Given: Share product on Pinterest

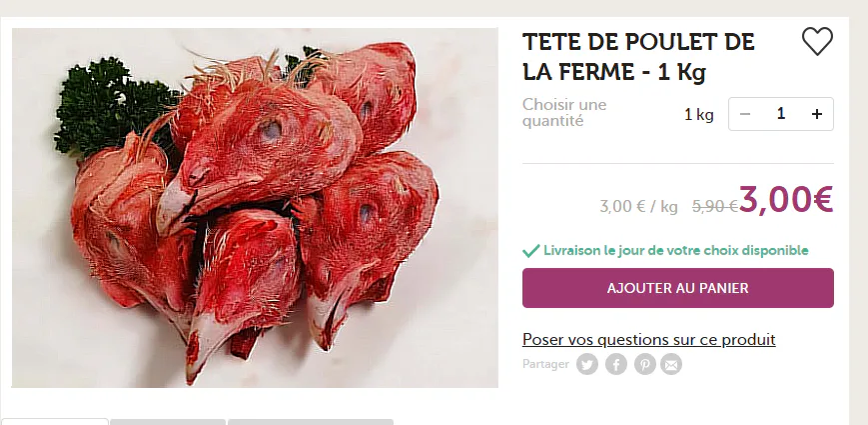Looking at the screenshot, I should click(645, 365).
